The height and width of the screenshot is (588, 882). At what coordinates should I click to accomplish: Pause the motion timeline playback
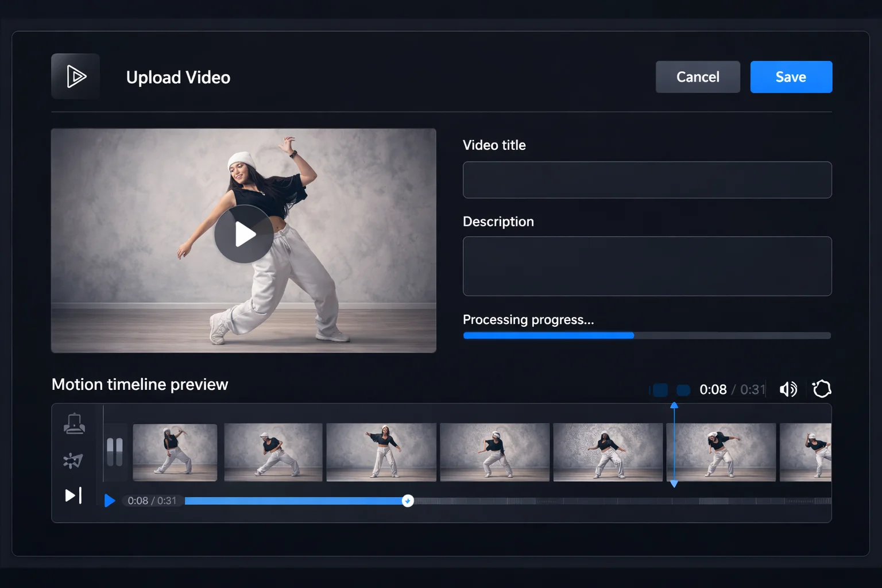[x=115, y=452]
